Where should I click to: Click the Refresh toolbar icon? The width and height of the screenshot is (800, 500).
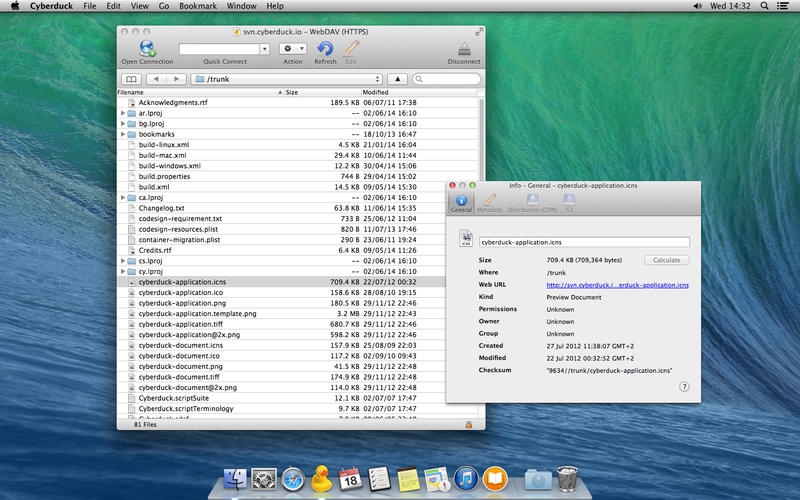(325, 48)
